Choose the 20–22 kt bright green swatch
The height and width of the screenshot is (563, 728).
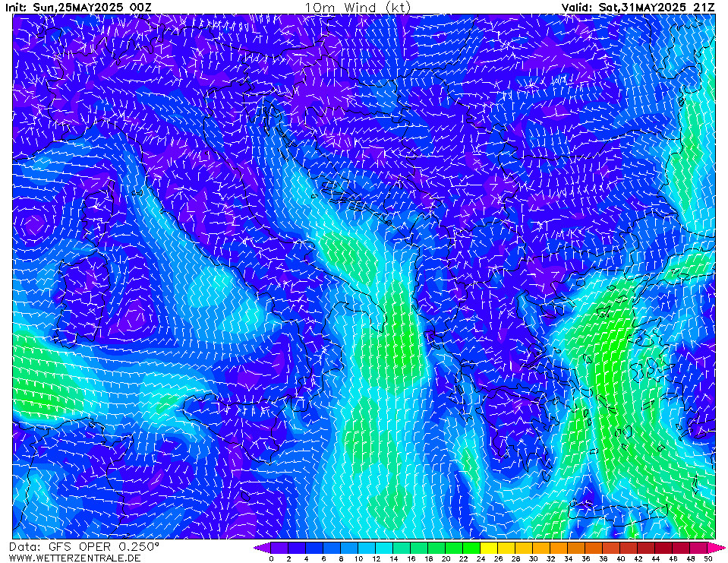(455, 548)
